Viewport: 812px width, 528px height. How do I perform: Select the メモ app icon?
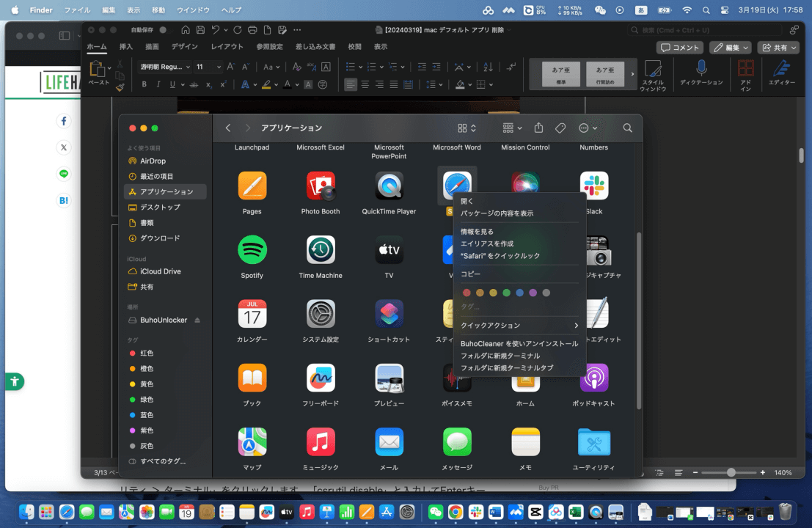coord(526,441)
